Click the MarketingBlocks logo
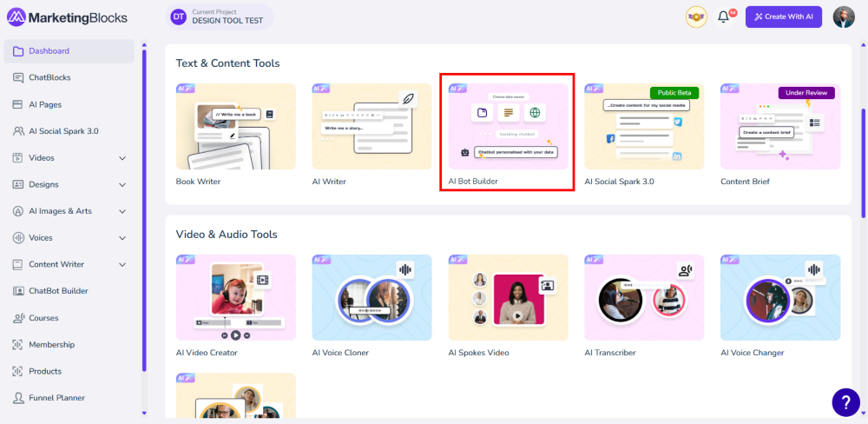This screenshot has width=868, height=424. click(67, 17)
